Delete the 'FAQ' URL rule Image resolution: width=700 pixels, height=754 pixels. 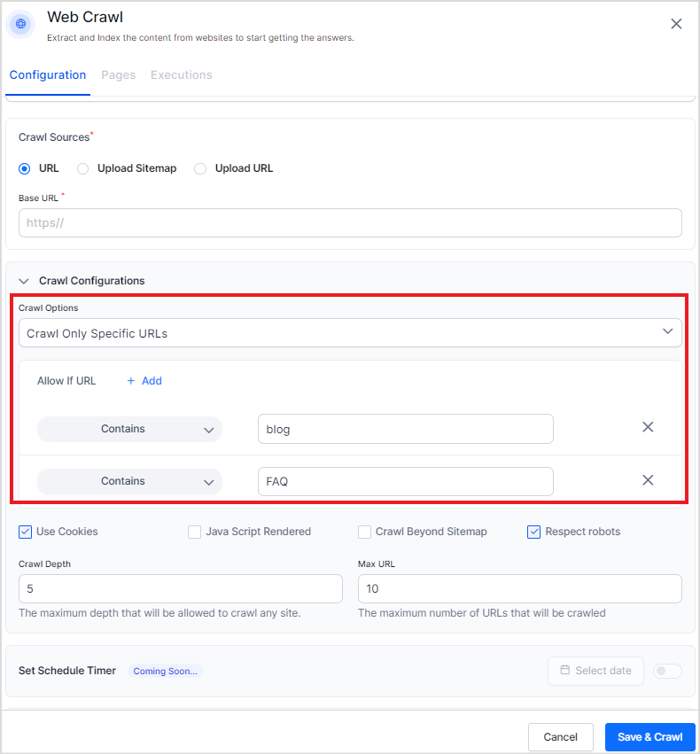[x=648, y=480]
